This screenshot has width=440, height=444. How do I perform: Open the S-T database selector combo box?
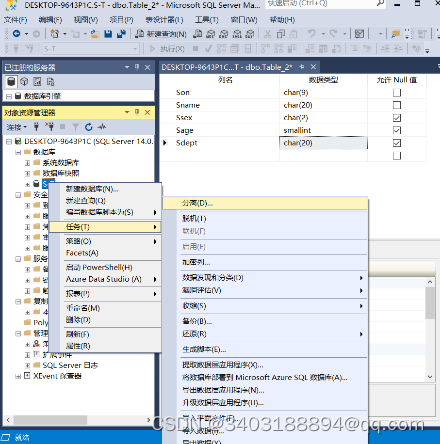90,49
